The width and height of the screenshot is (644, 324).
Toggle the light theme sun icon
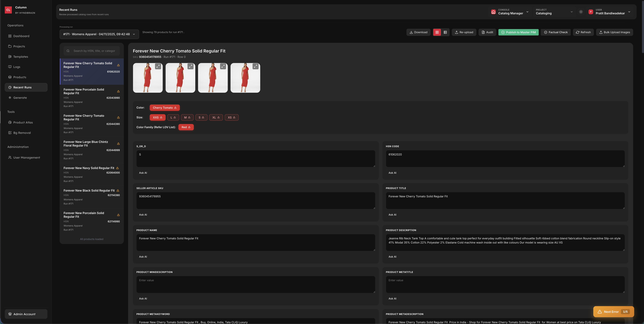581,12
